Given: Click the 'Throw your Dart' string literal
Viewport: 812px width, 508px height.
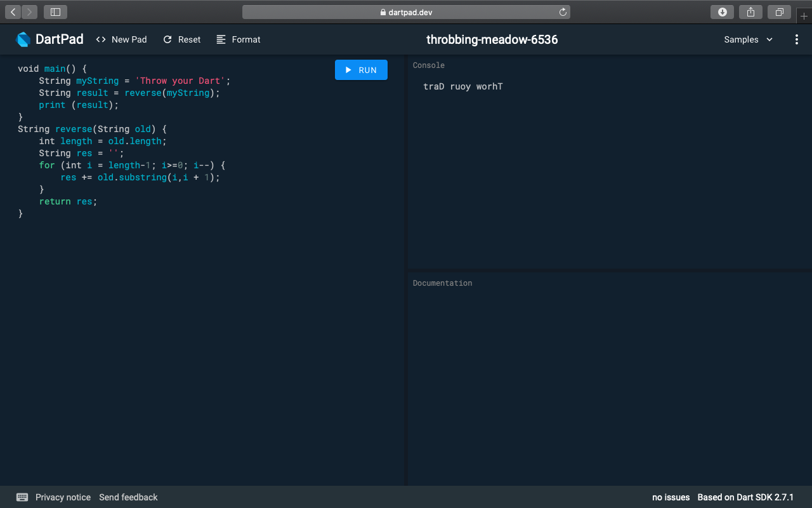Looking at the screenshot, I should tap(180, 81).
